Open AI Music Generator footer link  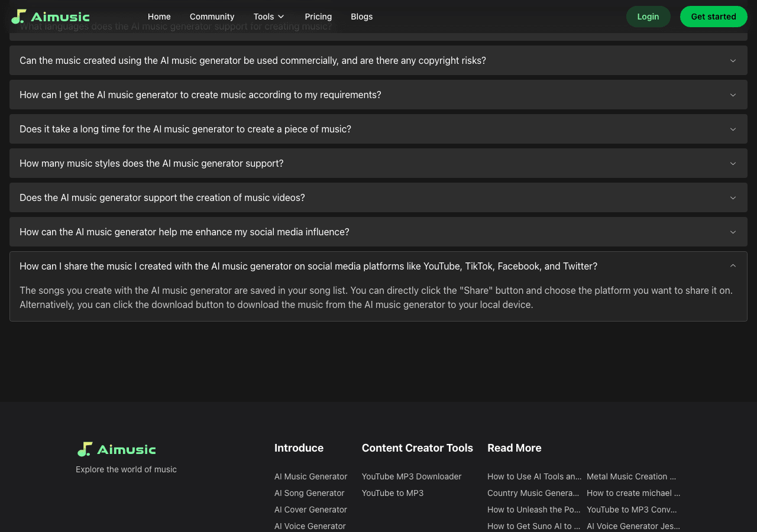[310, 476]
